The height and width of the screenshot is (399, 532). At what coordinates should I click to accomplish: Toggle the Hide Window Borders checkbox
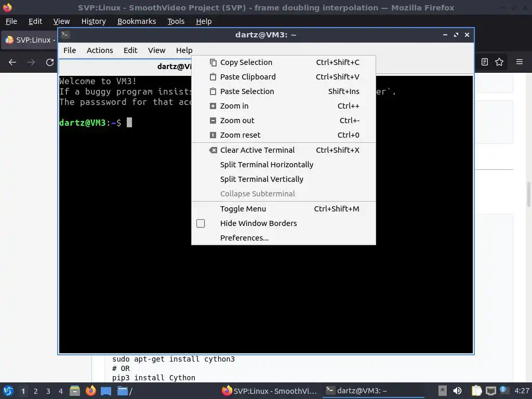point(201,223)
